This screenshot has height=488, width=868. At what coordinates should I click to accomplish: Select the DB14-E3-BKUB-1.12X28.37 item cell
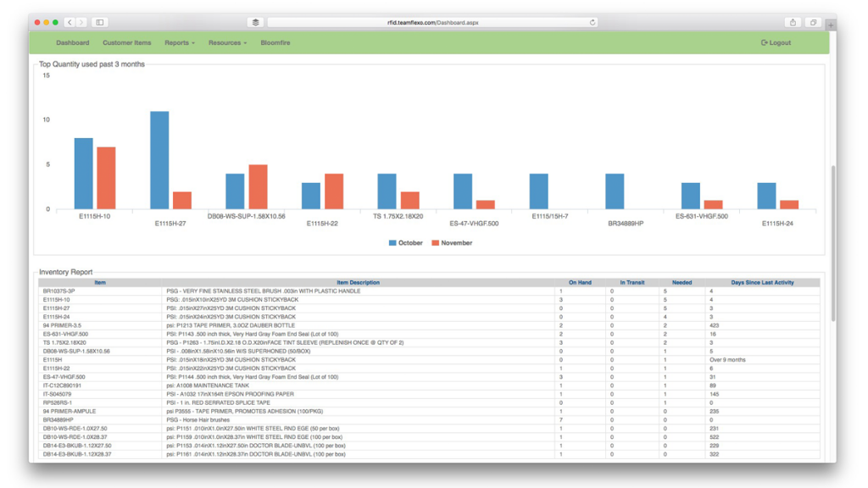100,454
